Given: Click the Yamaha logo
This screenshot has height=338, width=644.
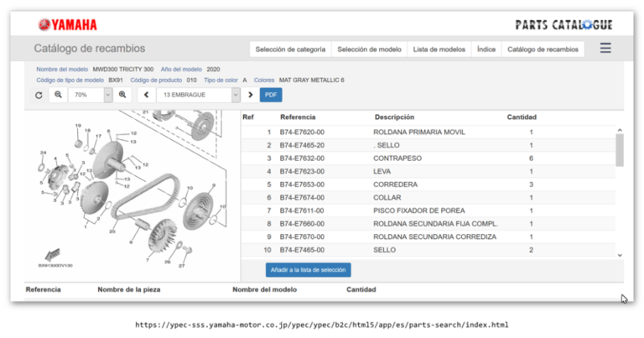Looking at the screenshot, I should (67, 25).
